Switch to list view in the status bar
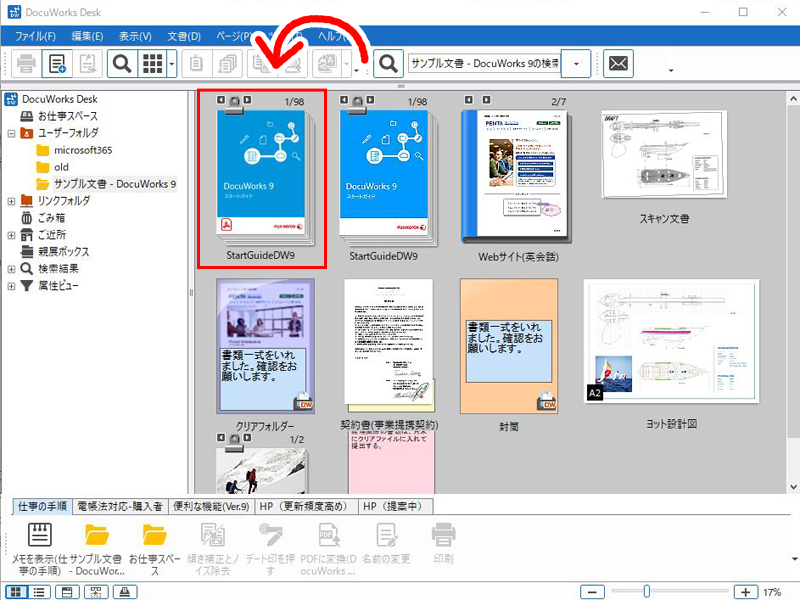The image size is (800, 600). coord(38,592)
